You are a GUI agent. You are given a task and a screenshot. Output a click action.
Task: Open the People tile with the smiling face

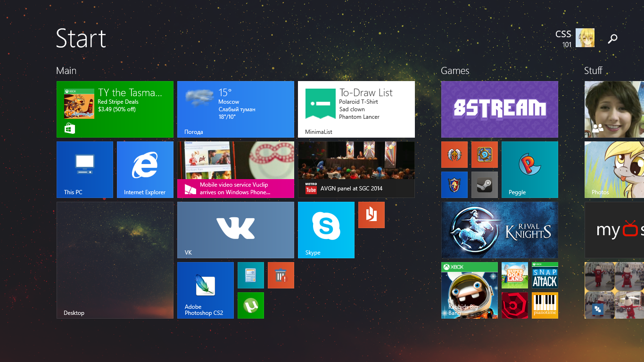614,109
